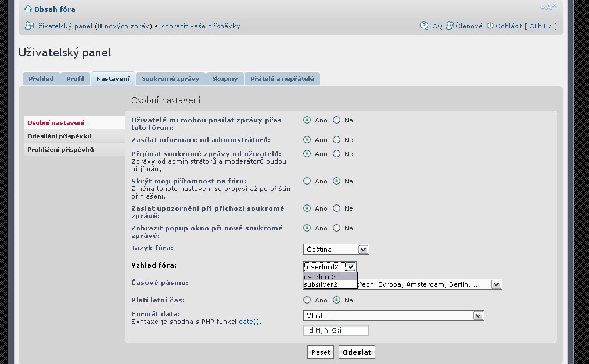Switch to the Soukromé zprávy tab
This screenshot has height=364, width=589.
tap(170, 79)
